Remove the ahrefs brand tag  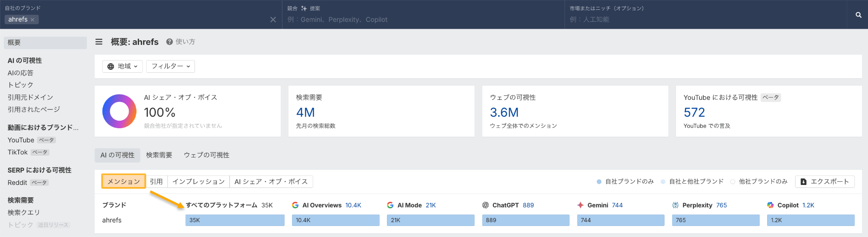point(33,20)
